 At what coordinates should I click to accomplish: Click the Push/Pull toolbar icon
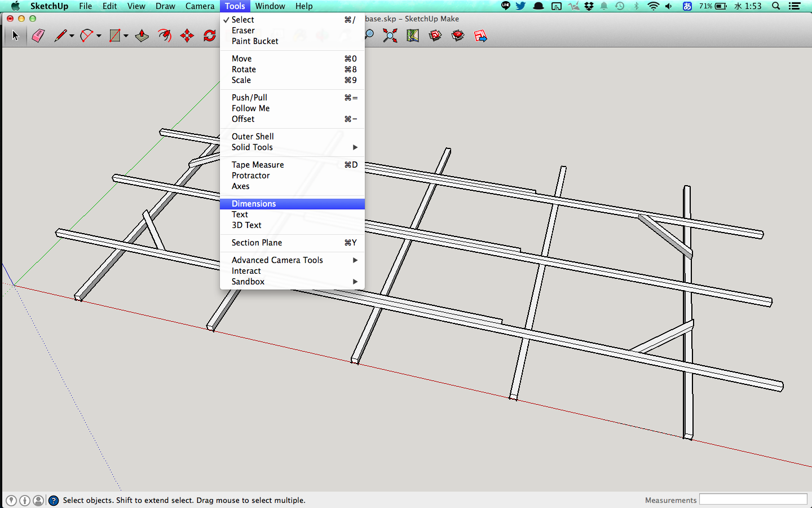click(142, 36)
